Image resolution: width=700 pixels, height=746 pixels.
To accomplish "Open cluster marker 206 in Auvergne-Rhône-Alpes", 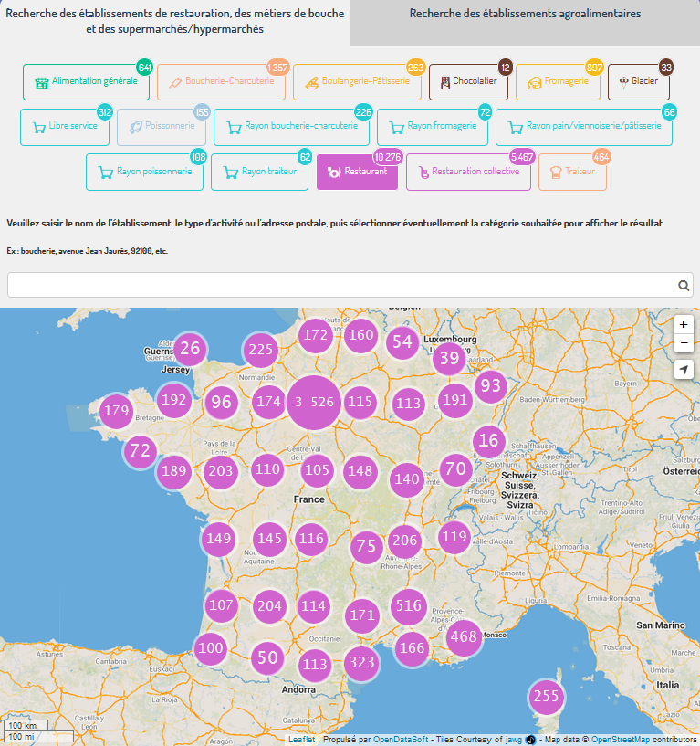I will (x=404, y=541).
